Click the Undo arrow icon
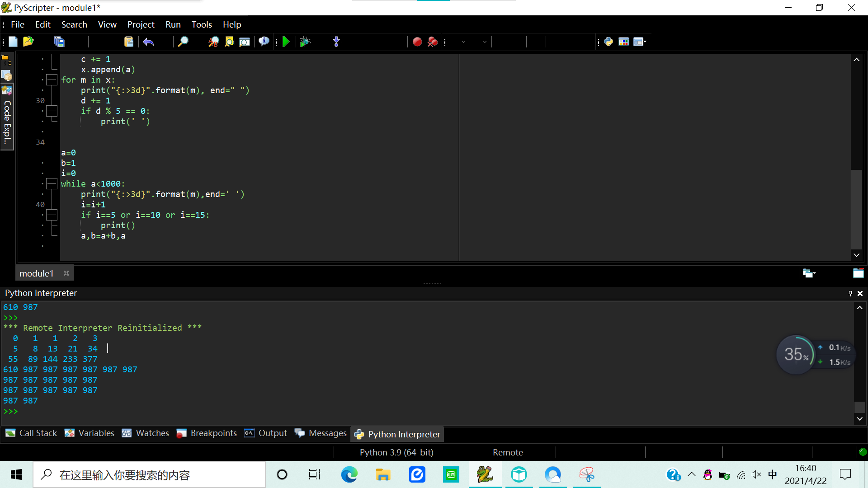This screenshot has width=868, height=488. 148,42
